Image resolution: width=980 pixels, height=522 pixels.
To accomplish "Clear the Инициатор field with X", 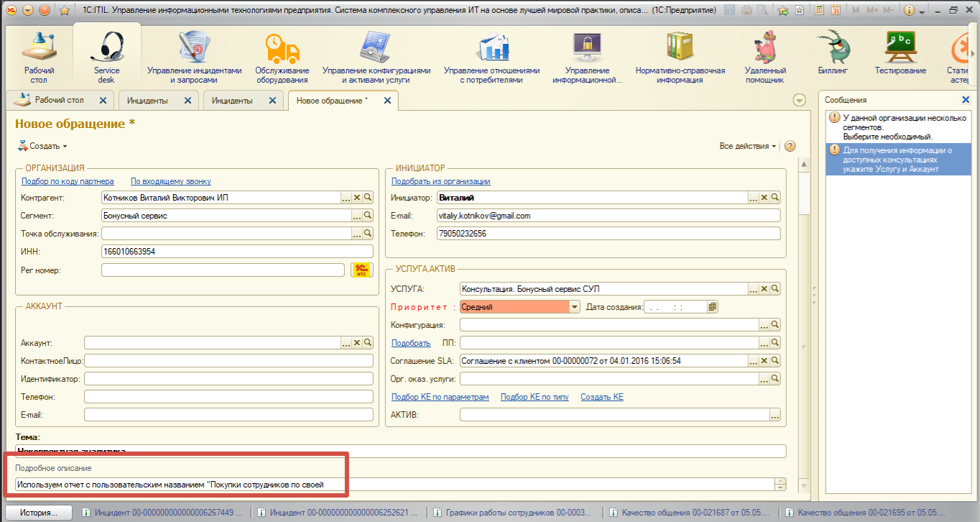I will pos(764,198).
